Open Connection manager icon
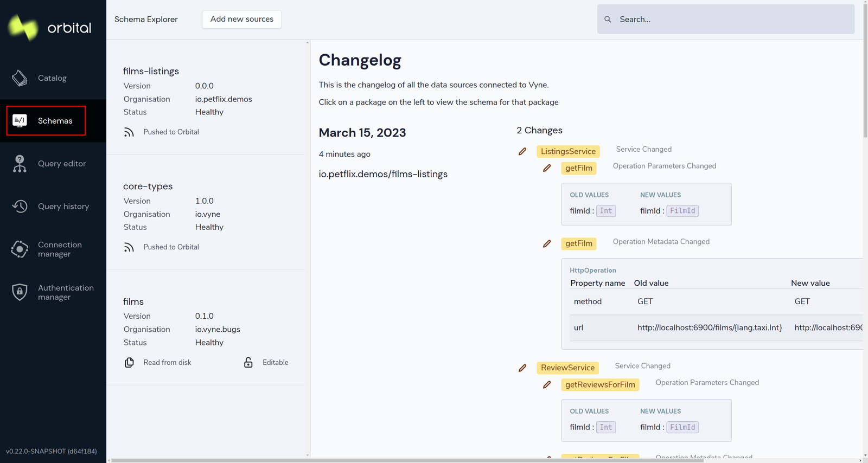The width and height of the screenshot is (868, 463). coord(20,249)
